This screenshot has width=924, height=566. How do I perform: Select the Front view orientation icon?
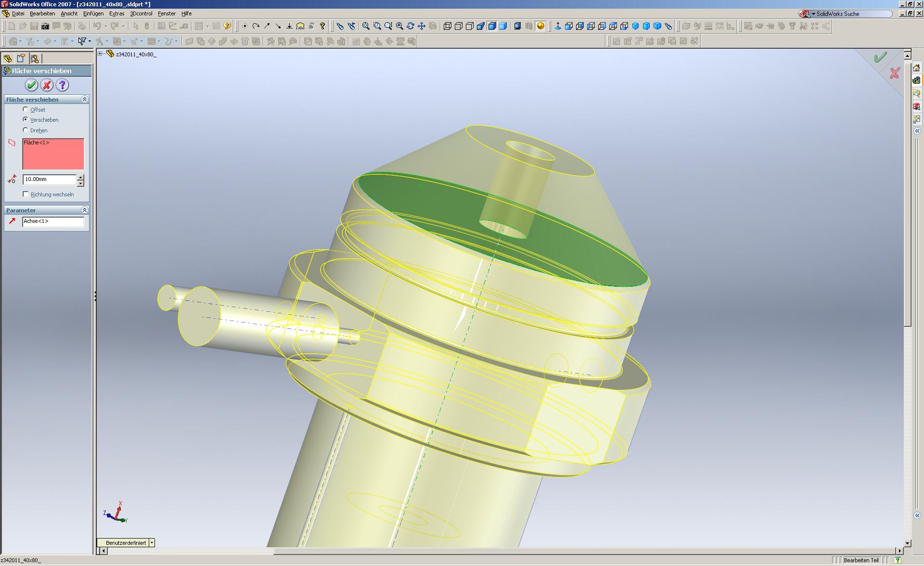(569, 26)
